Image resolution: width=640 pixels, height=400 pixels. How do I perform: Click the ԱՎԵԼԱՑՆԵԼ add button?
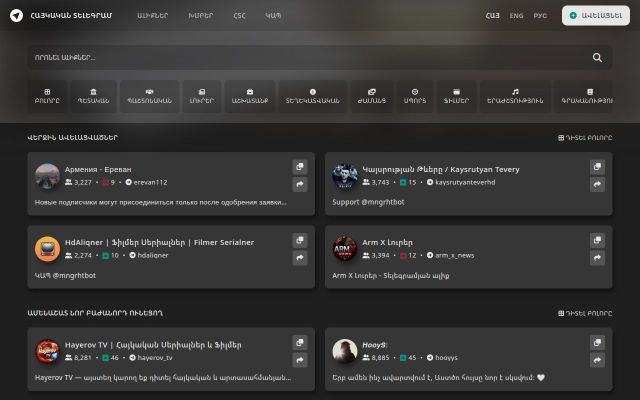[596, 16]
